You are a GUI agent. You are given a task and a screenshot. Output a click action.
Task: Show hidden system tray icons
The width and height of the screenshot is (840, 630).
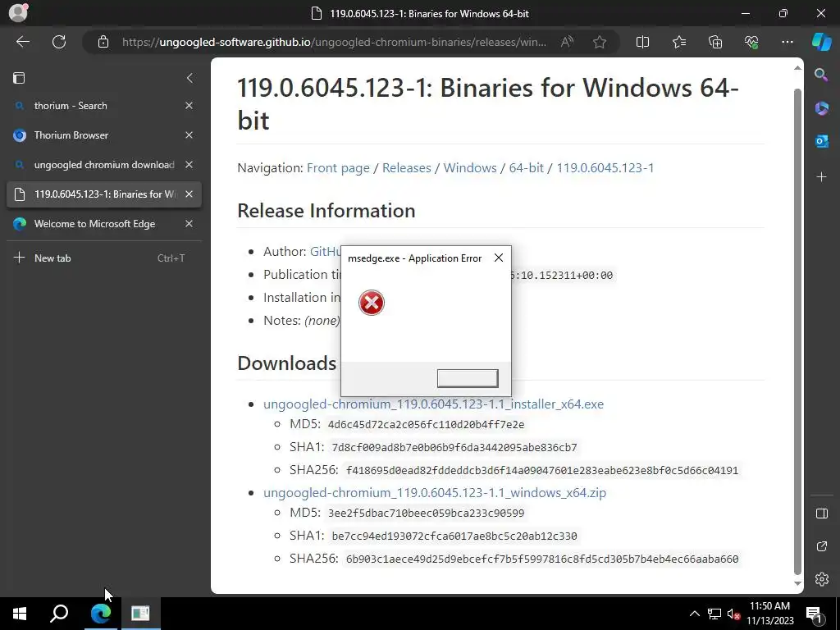[694, 614]
